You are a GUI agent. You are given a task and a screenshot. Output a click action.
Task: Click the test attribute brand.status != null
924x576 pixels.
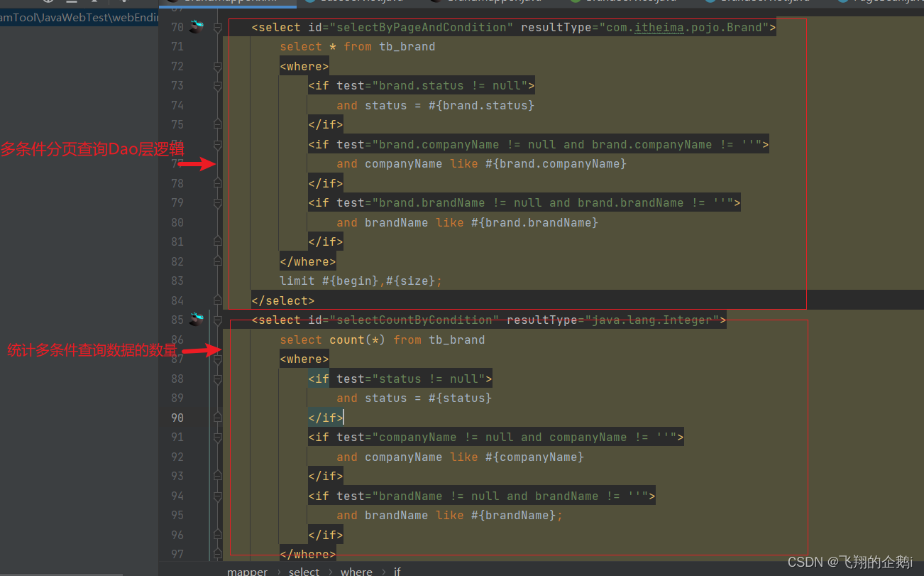pos(450,86)
